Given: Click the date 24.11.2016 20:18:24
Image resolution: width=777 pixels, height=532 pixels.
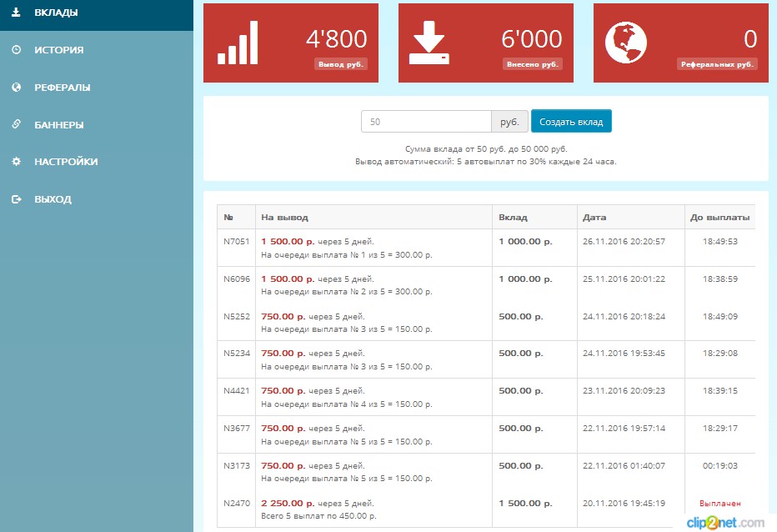Looking at the screenshot, I should coord(624,316).
